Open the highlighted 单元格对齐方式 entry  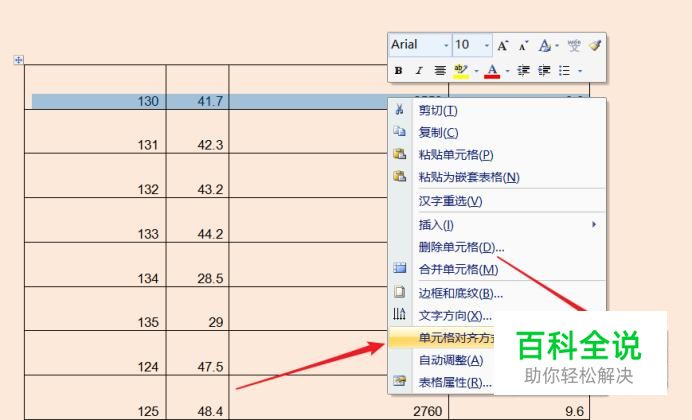pos(441,338)
